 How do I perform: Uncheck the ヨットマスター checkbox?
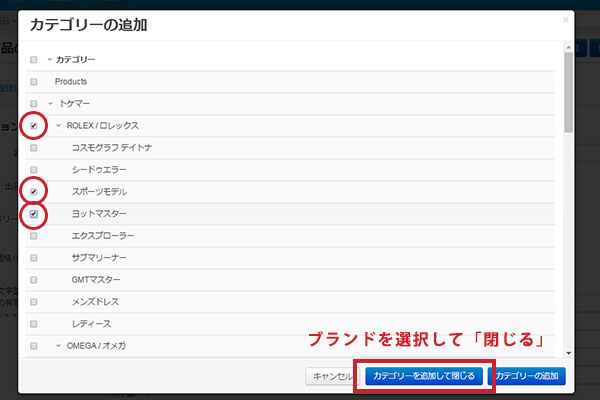(34, 214)
